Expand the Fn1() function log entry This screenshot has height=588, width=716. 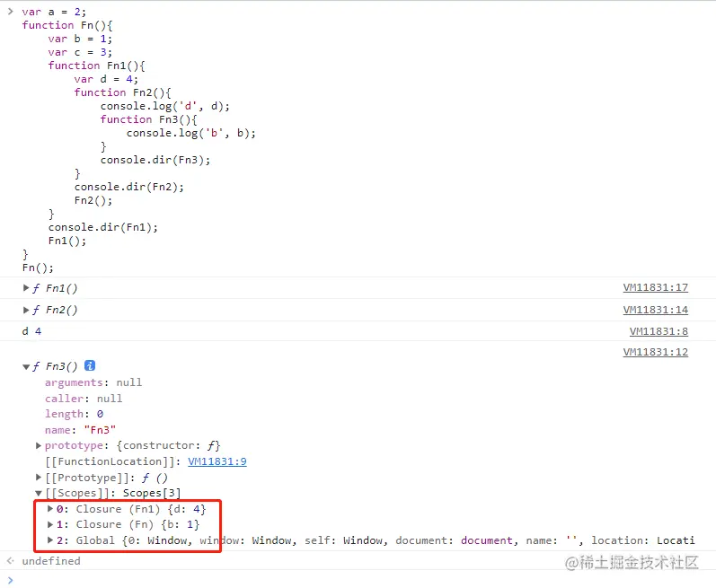(x=26, y=288)
